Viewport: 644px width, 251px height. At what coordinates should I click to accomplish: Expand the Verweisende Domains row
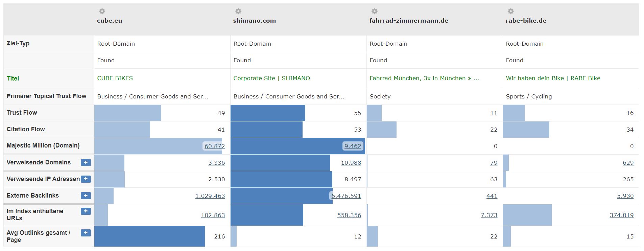click(86, 162)
